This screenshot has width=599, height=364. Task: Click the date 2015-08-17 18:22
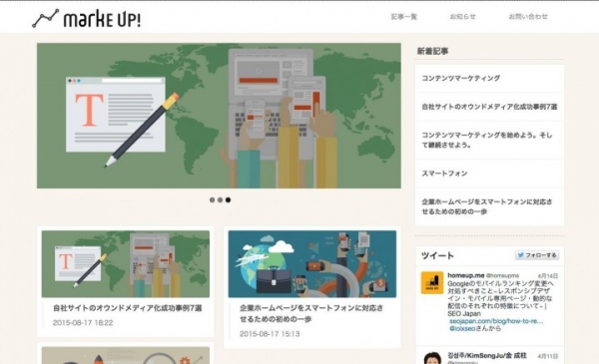tap(83, 323)
